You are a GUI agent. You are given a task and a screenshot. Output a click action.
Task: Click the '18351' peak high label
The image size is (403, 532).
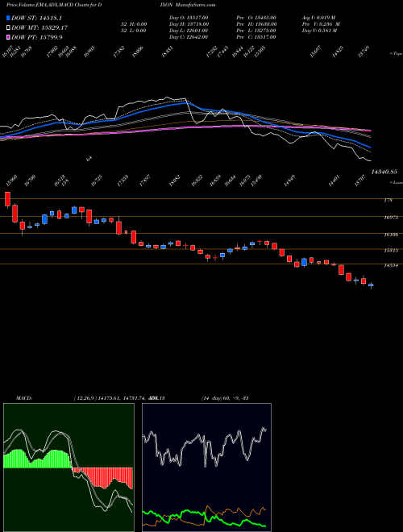click(x=168, y=52)
